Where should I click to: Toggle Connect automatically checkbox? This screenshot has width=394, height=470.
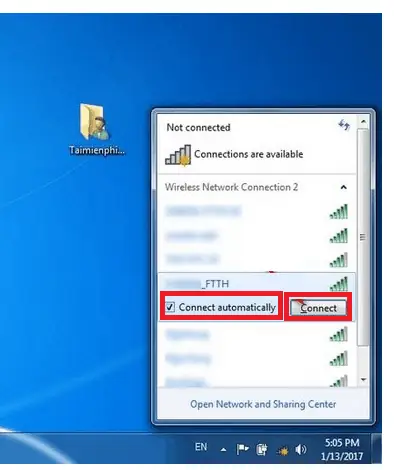[170, 307]
